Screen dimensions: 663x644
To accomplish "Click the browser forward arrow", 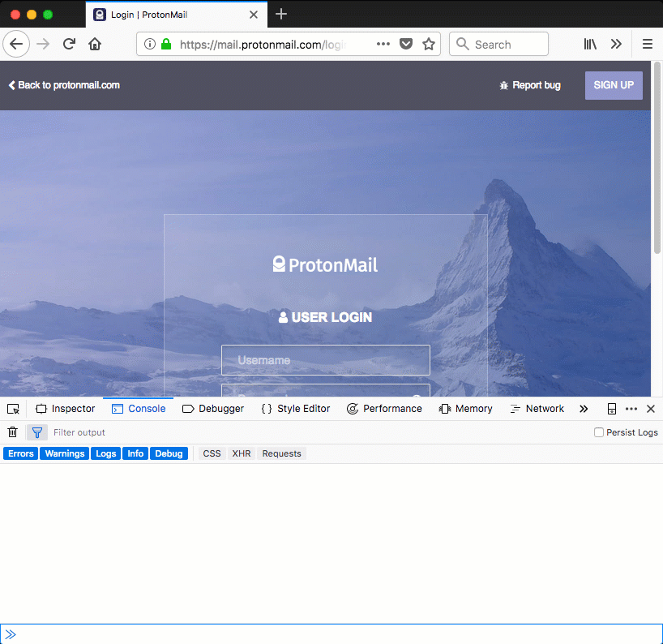I will point(43,44).
